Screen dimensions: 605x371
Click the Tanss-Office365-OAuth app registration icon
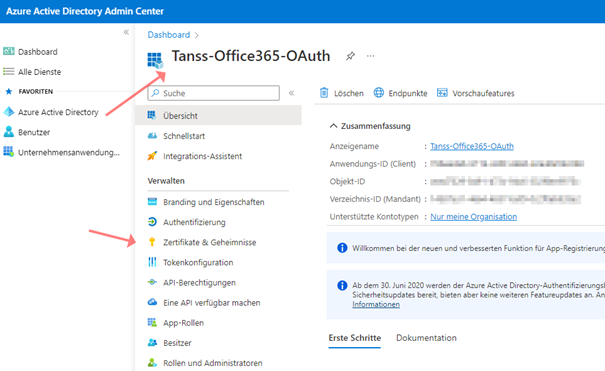click(155, 61)
